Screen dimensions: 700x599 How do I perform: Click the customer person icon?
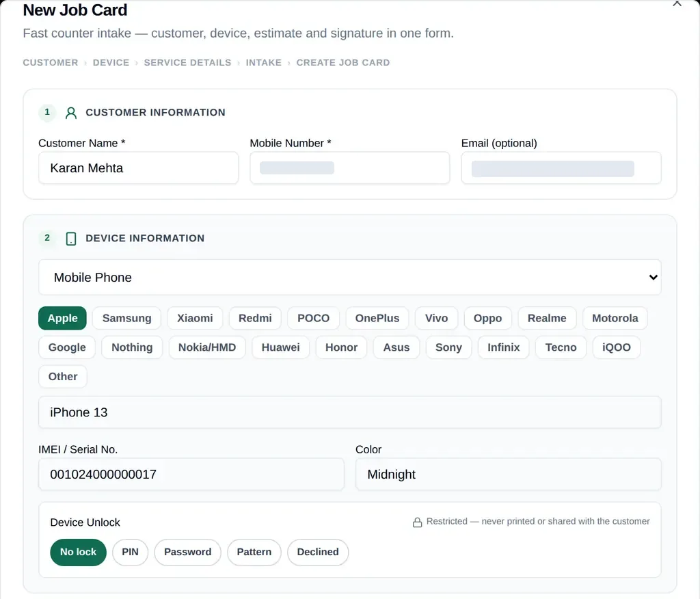click(x=71, y=113)
